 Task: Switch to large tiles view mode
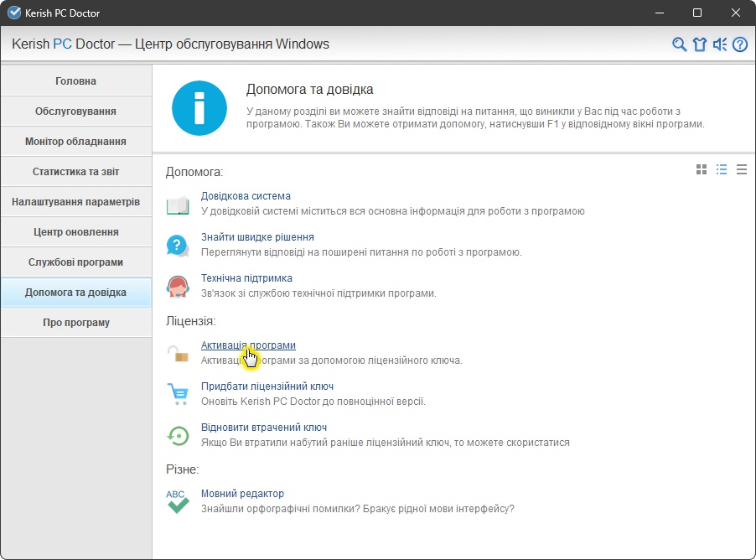[702, 169]
